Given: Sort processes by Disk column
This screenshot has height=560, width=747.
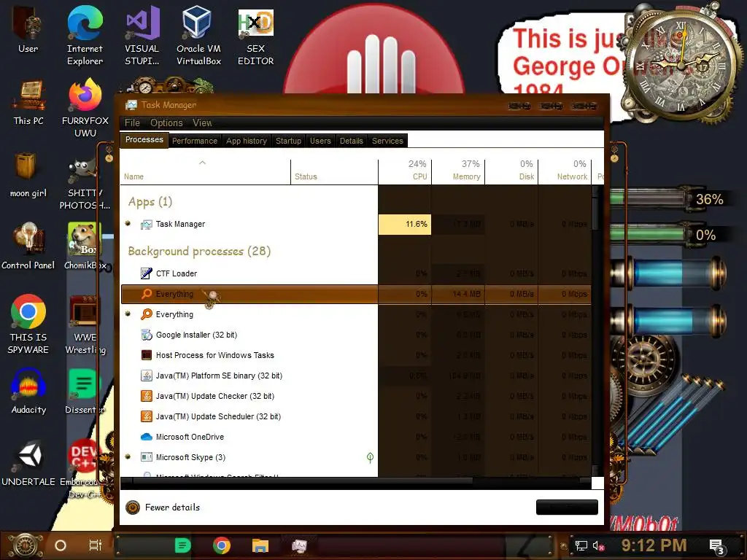Looking at the screenshot, I should coord(511,171).
